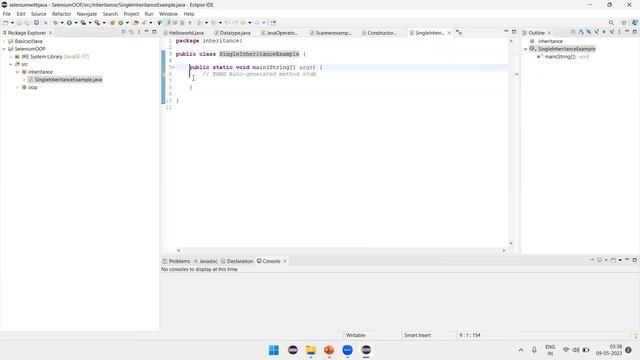
Task: Click the toolbar Search magnifier icon
Action: point(611,23)
